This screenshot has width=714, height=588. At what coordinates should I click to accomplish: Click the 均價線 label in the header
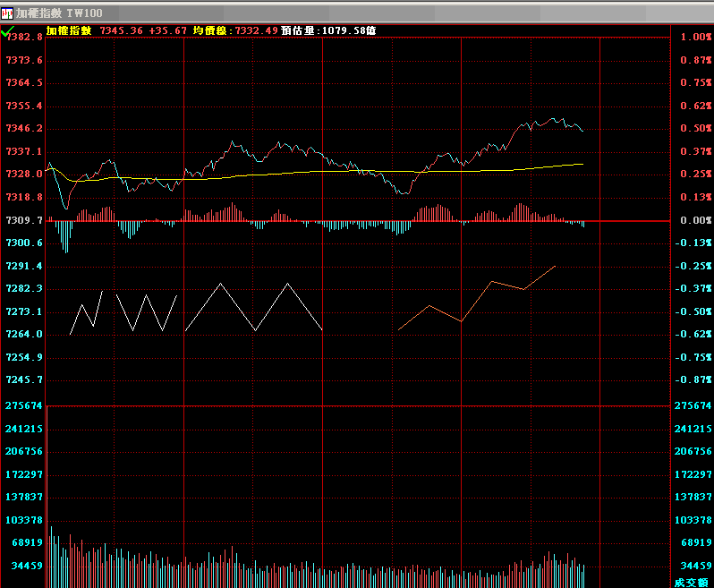(211, 30)
